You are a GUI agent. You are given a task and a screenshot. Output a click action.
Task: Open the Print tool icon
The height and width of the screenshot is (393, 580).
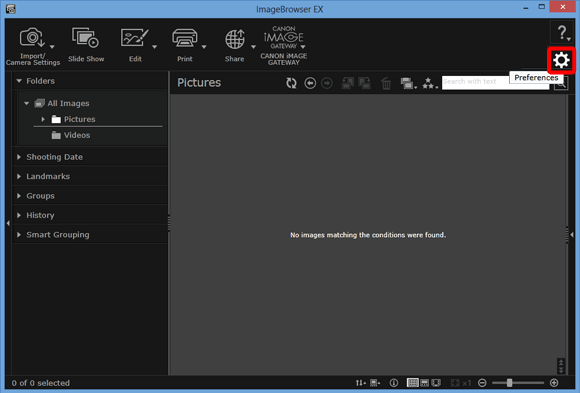pyautogui.click(x=185, y=38)
